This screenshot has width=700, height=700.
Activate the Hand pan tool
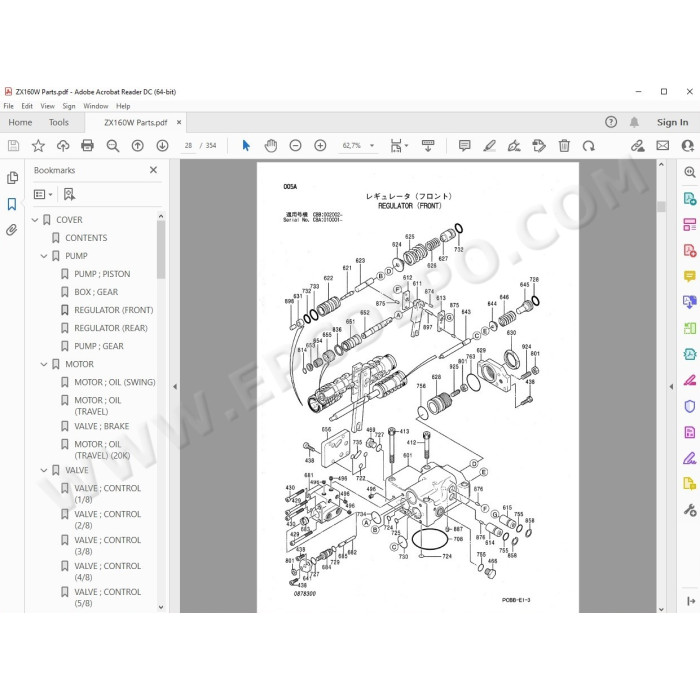[x=271, y=146]
